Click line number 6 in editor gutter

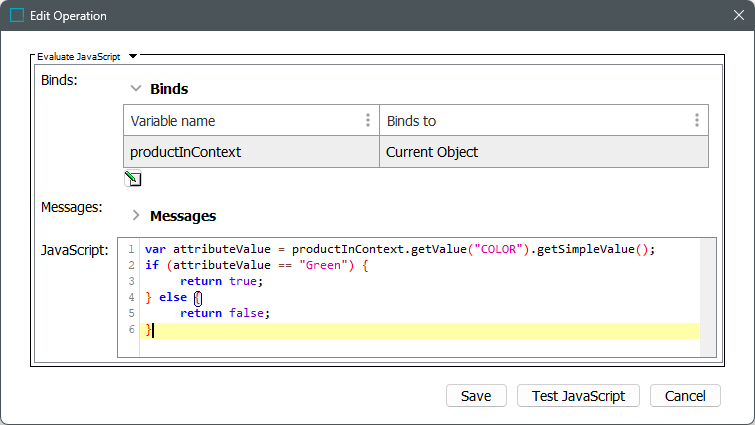coord(131,329)
